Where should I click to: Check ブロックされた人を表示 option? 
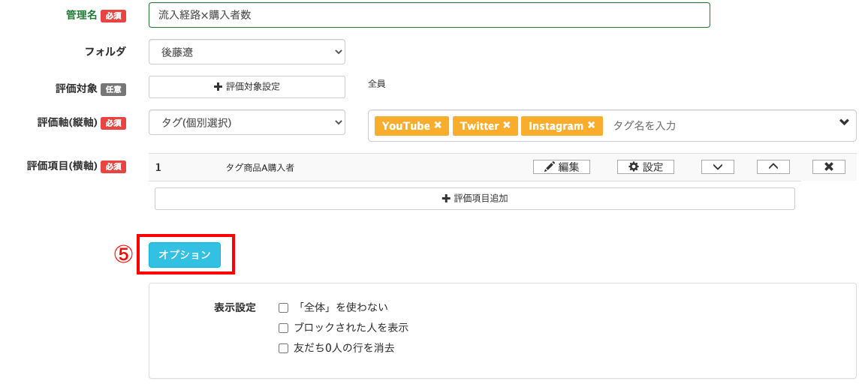(x=283, y=328)
